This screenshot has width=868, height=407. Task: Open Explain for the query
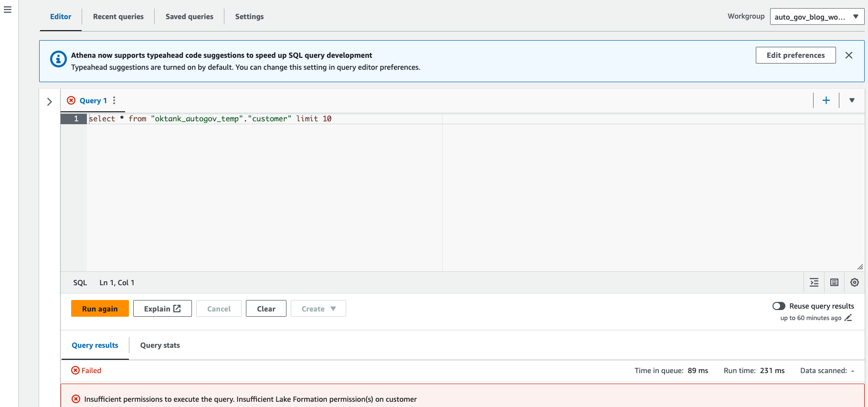click(x=162, y=309)
